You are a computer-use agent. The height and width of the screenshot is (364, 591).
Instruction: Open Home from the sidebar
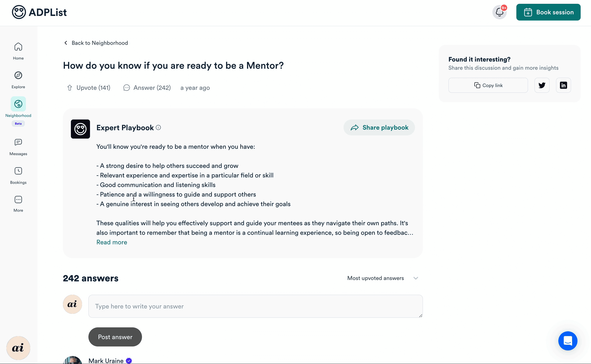point(18,51)
